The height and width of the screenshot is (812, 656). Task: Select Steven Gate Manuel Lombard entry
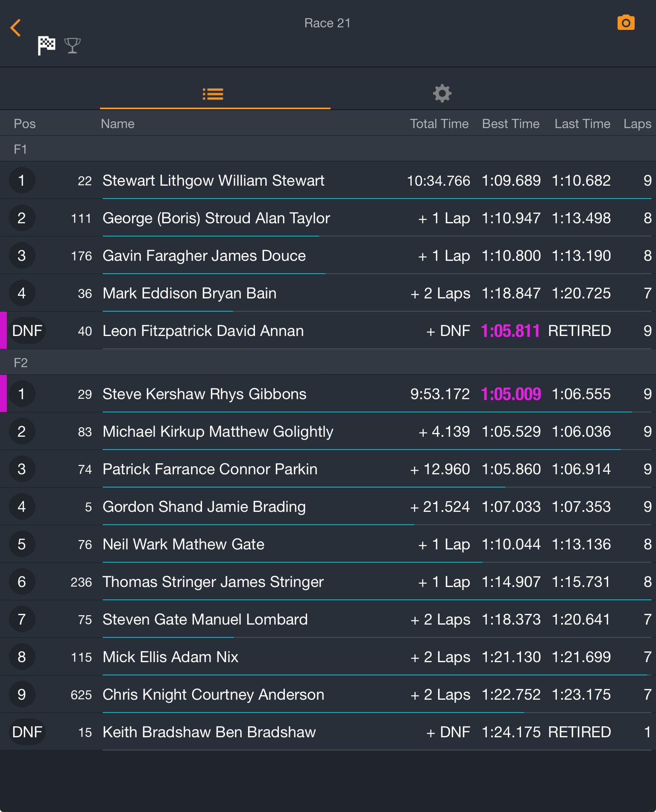point(328,619)
